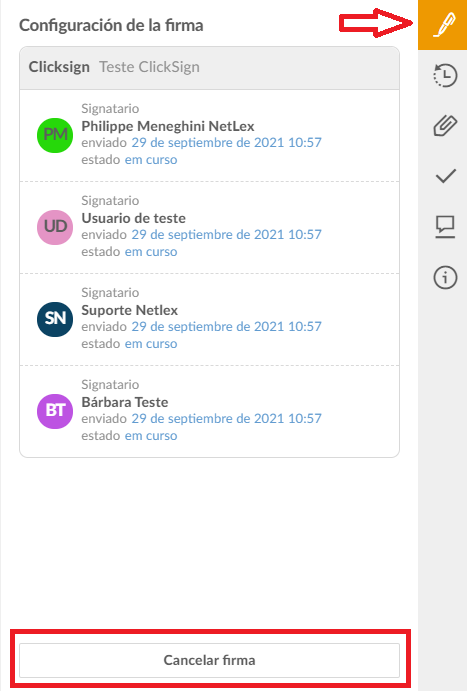Click Cancelar firma button
Image resolution: width=468 pixels, height=691 pixels.
tap(209, 660)
